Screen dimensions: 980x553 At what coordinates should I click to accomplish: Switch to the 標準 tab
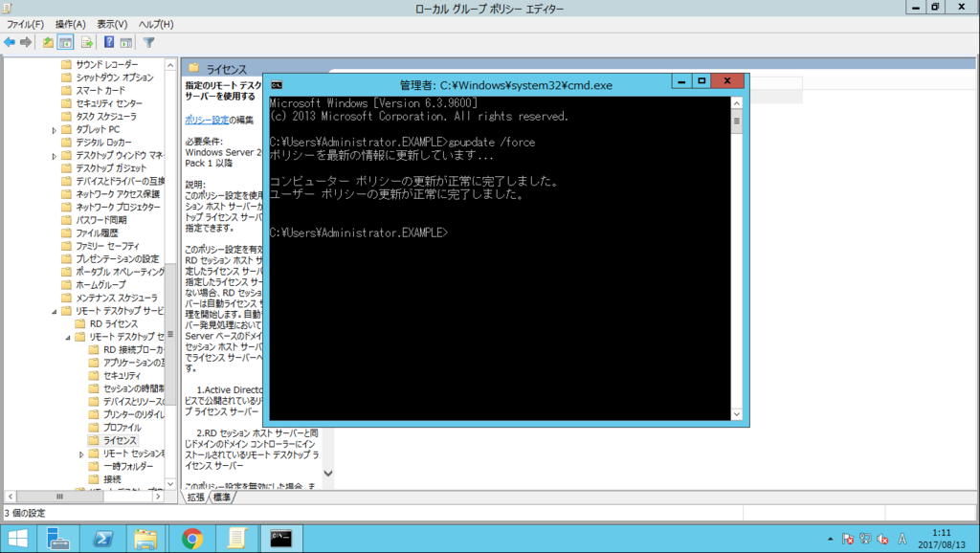tap(222, 498)
